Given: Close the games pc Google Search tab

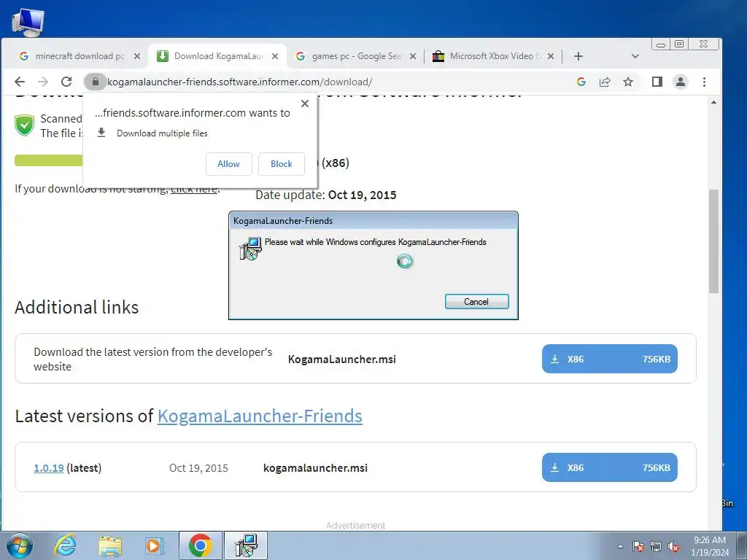Looking at the screenshot, I should point(413,56).
